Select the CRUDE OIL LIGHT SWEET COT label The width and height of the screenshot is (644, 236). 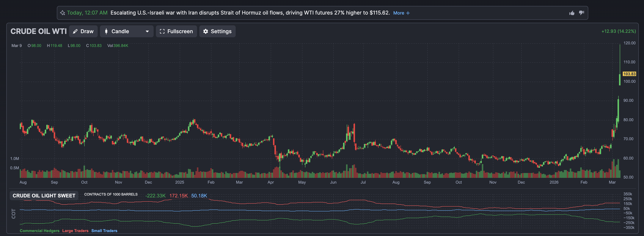pos(44,196)
